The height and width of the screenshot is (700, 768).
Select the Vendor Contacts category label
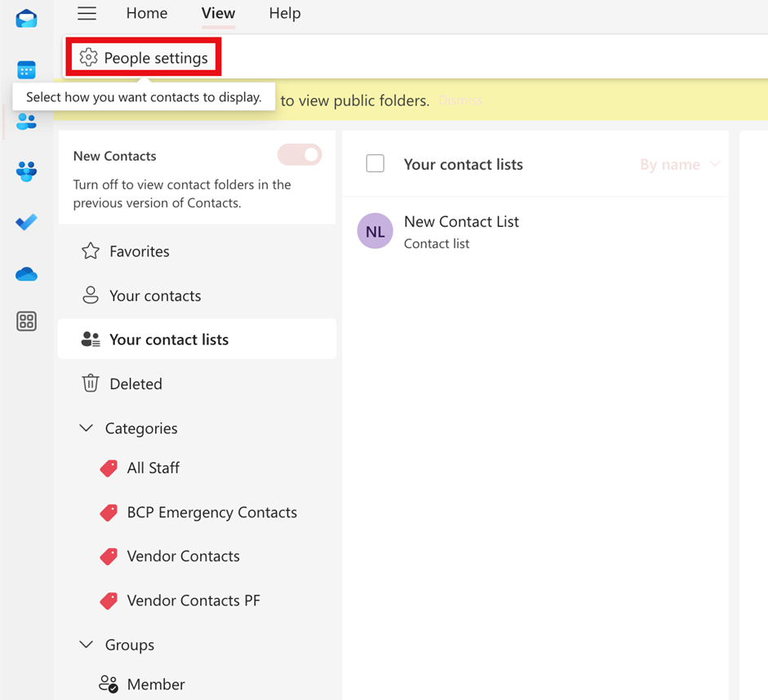tap(184, 556)
